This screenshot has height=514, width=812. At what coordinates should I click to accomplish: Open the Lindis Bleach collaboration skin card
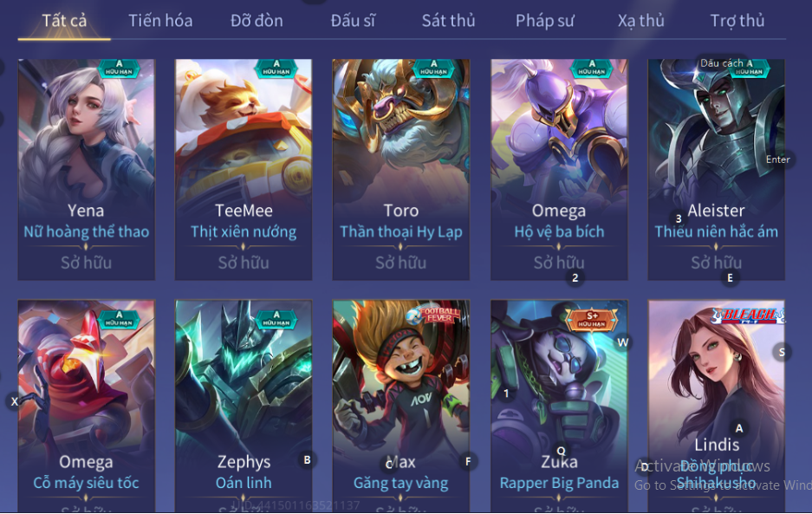(716, 407)
